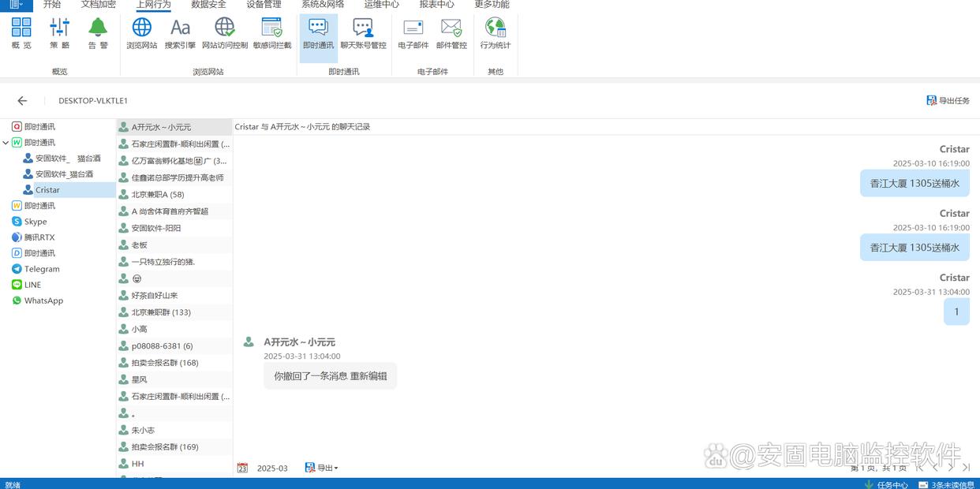Switch to the 开始 ribbon tab
The height and width of the screenshot is (489, 980).
point(52,5)
